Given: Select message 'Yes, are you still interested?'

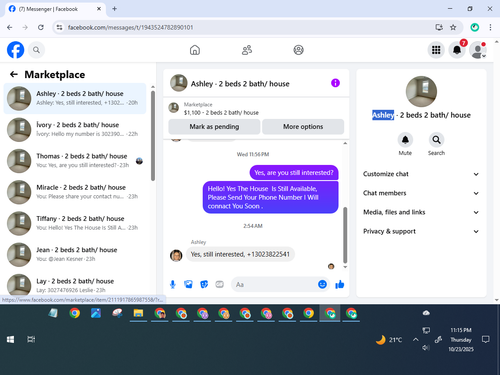Looking at the screenshot, I should coord(294,173).
